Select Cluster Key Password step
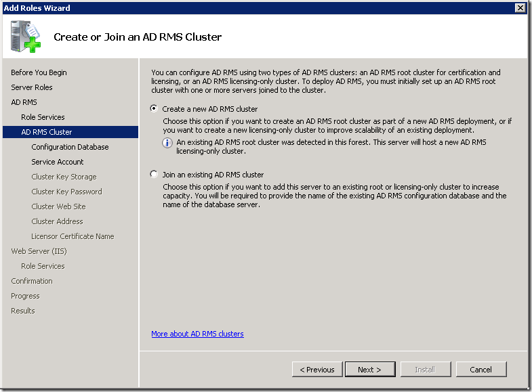The height and width of the screenshot is (392, 532). pyautogui.click(x=66, y=192)
